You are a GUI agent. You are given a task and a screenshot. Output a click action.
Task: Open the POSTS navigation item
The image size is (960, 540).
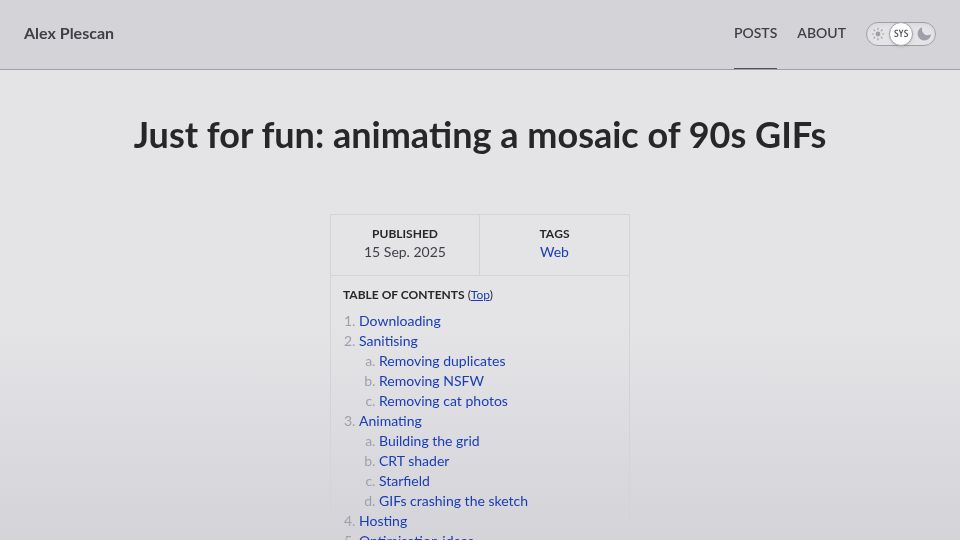[x=756, y=34]
